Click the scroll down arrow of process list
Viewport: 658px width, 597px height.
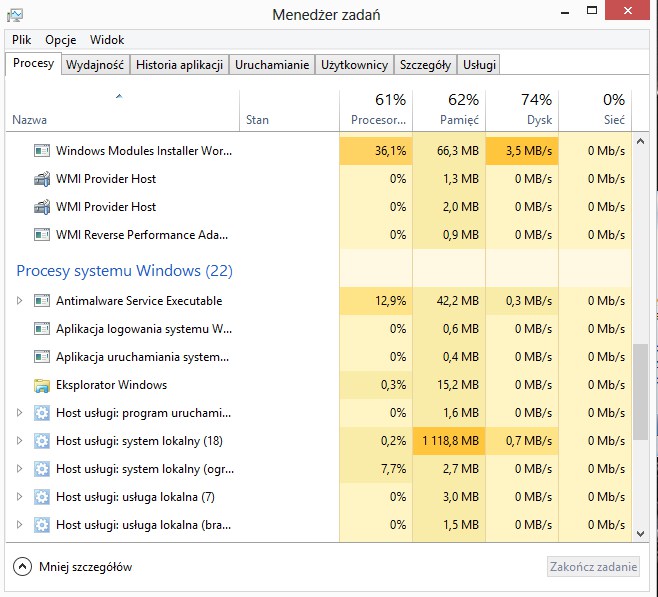(x=640, y=534)
